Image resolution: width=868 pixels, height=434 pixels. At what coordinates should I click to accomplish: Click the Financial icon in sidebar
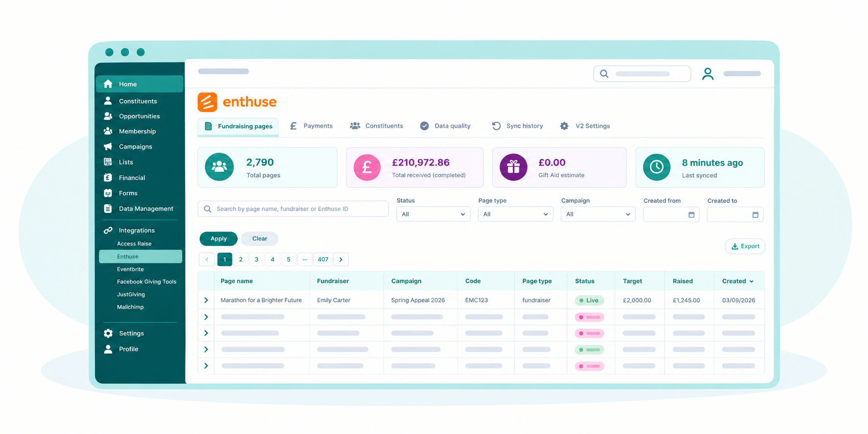tap(108, 178)
